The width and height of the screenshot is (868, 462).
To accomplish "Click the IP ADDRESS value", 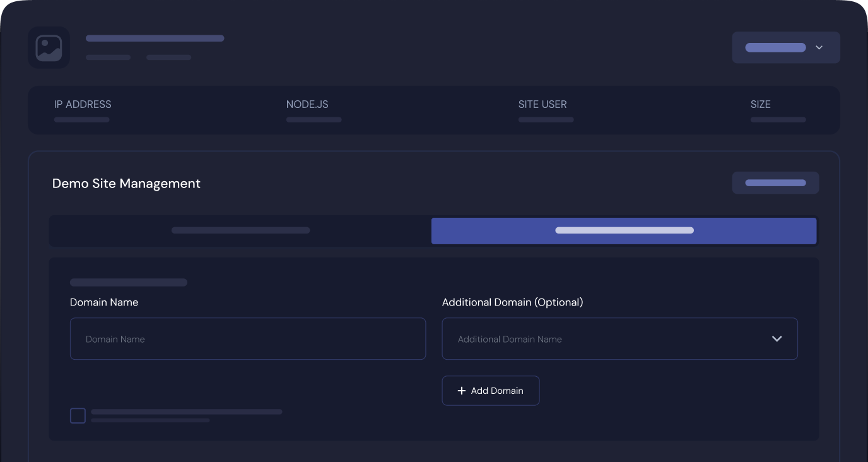I will coord(81,119).
